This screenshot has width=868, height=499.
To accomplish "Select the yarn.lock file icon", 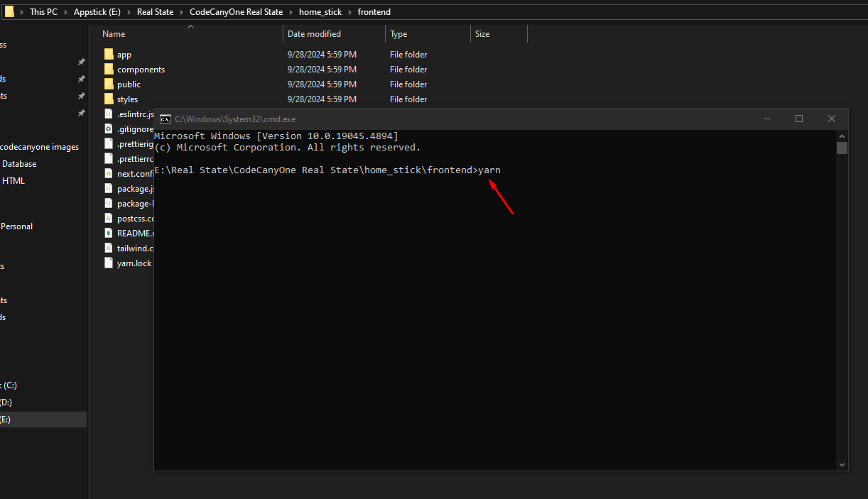I will [109, 263].
